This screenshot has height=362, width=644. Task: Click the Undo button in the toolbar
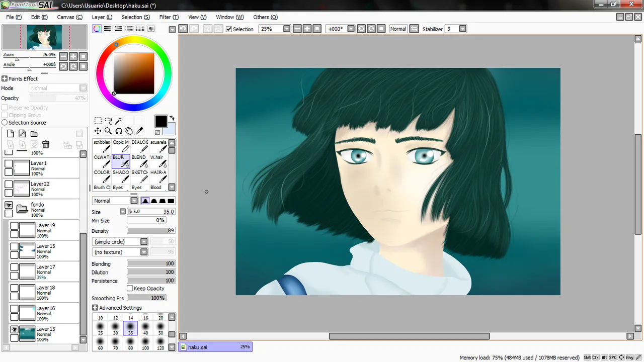coord(183,29)
